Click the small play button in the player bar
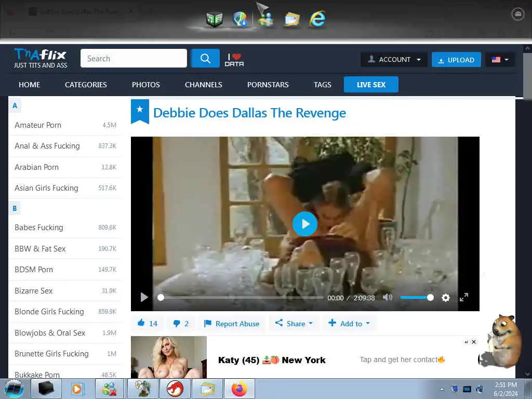 144,298
